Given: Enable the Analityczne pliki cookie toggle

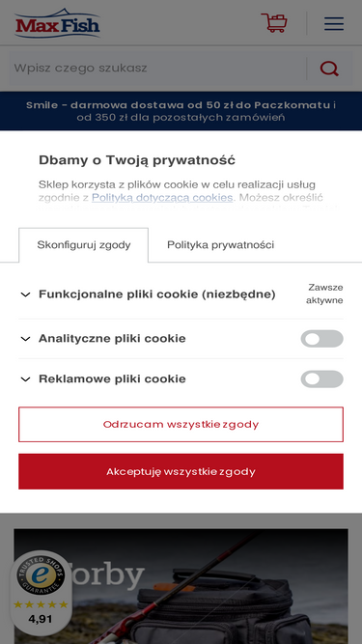Looking at the screenshot, I should [x=321, y=339].
